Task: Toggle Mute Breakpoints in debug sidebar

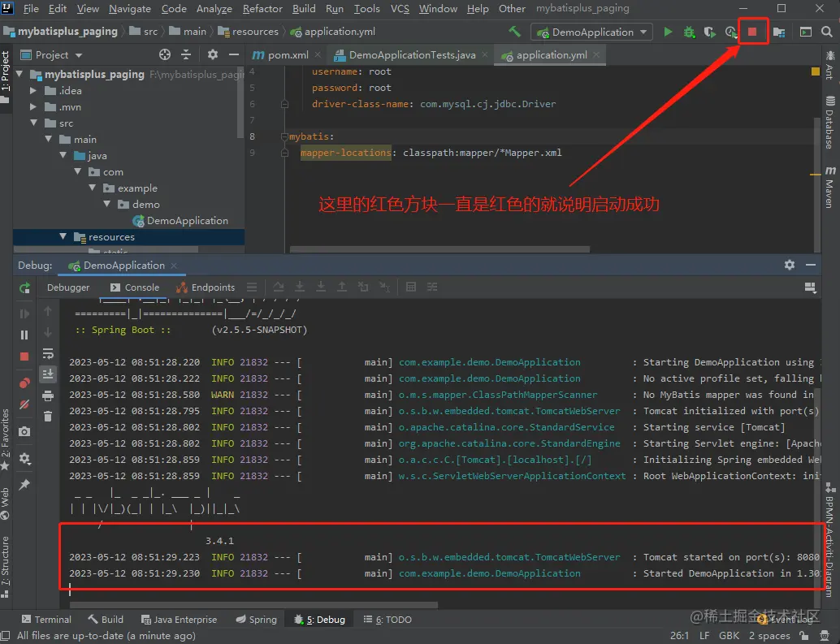Action: pos(24,404)
